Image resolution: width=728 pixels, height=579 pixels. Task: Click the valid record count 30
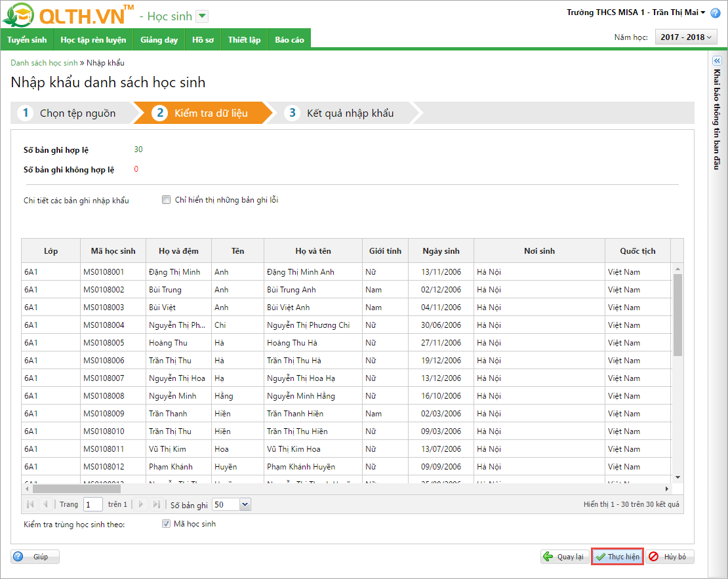138,150
